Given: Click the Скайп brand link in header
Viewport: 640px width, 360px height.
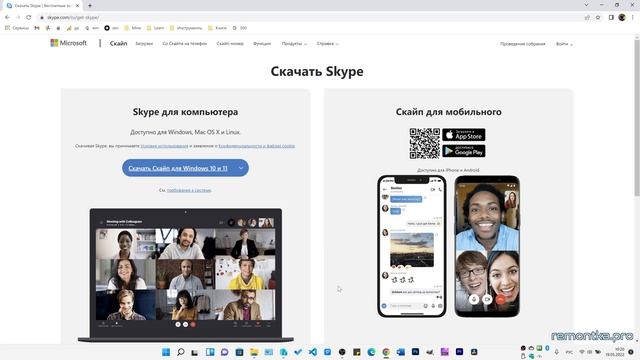Looking at the screenshot, I should coord(118,43).
